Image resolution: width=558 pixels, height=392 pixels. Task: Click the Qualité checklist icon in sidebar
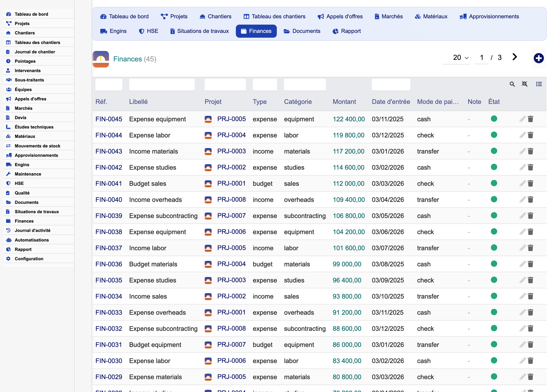8,193
